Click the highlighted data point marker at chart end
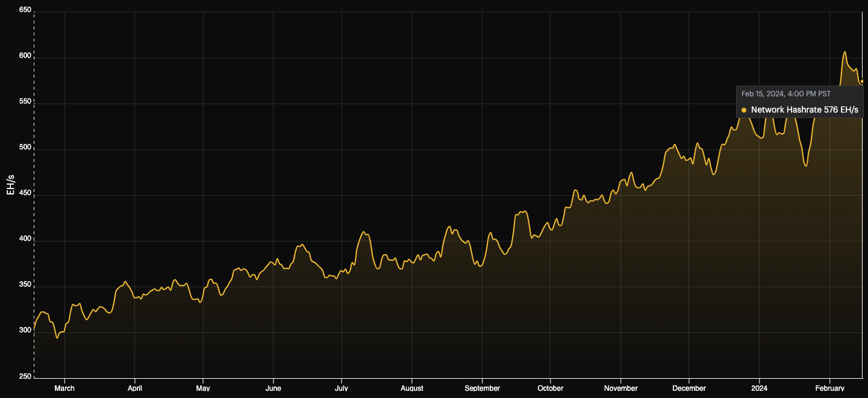Image resolution: width=868 pixels, height=398 pixels. click(x=862, y=81)
